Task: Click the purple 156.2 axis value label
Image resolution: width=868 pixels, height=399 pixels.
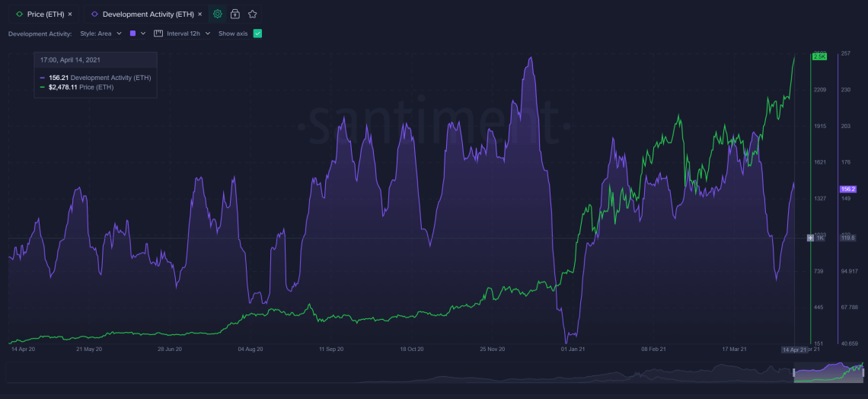Action: pyautogui.click(x=848, y=189)
